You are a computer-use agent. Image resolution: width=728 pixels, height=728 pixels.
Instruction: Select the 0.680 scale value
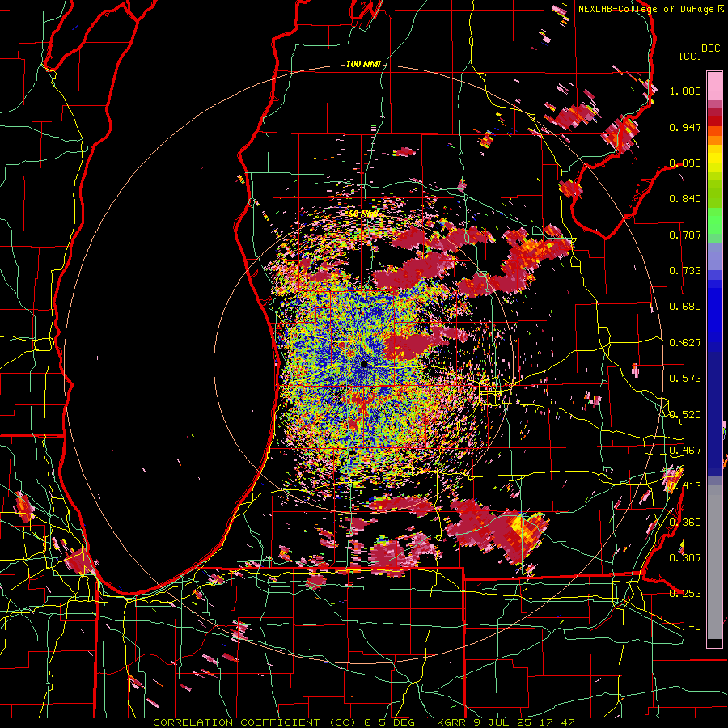pyautogui.click(x=685, y=307)
